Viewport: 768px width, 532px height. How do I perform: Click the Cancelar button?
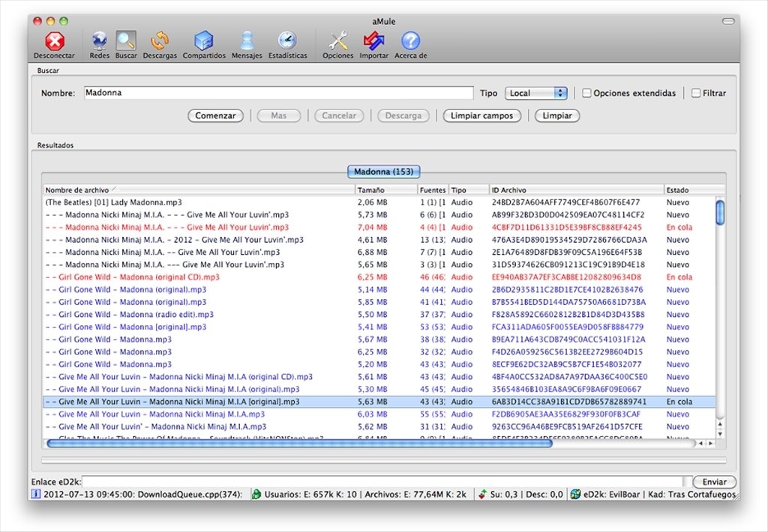(x=339, y=115)
